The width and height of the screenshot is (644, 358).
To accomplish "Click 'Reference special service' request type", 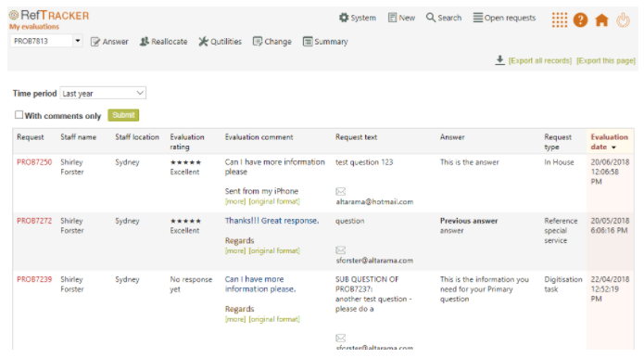I will click(x=561, y=231).
